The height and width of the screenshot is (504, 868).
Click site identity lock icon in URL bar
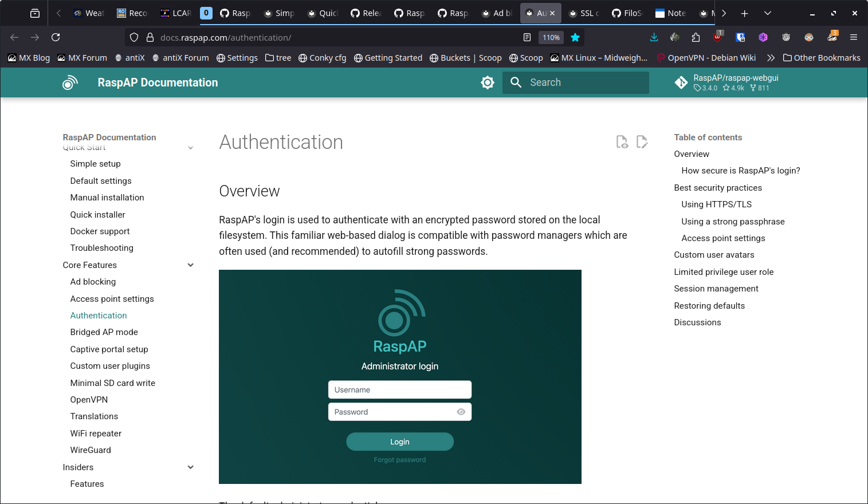point(150,37)
